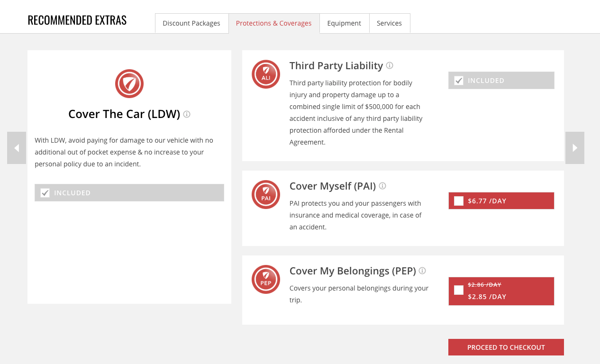The height and width of the screenshot is (364, 600).
Task: Select the Protections & Coverages tab
Action: (273, 23)
